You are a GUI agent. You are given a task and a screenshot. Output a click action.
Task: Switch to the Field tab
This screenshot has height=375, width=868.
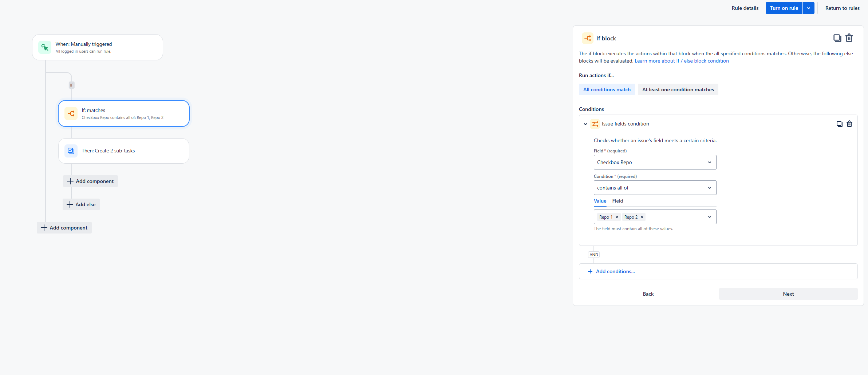tap(618, 201)
